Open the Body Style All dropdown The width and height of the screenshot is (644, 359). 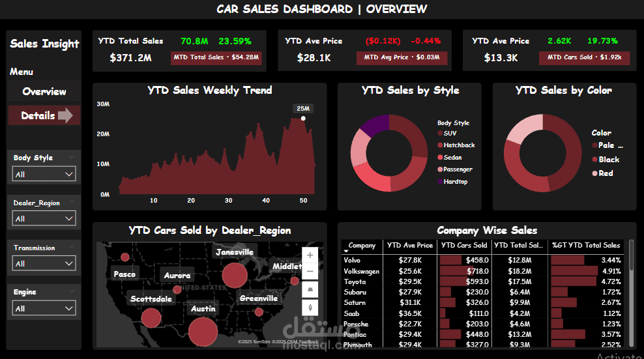[x=44, y=174]
